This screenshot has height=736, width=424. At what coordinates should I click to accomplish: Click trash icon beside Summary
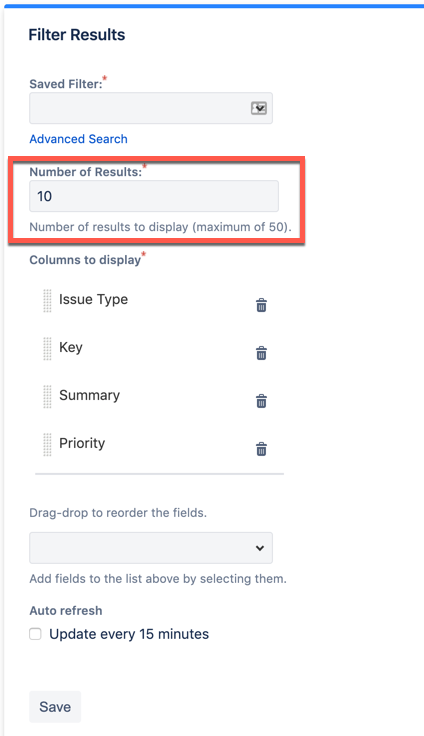click(261, 401)
